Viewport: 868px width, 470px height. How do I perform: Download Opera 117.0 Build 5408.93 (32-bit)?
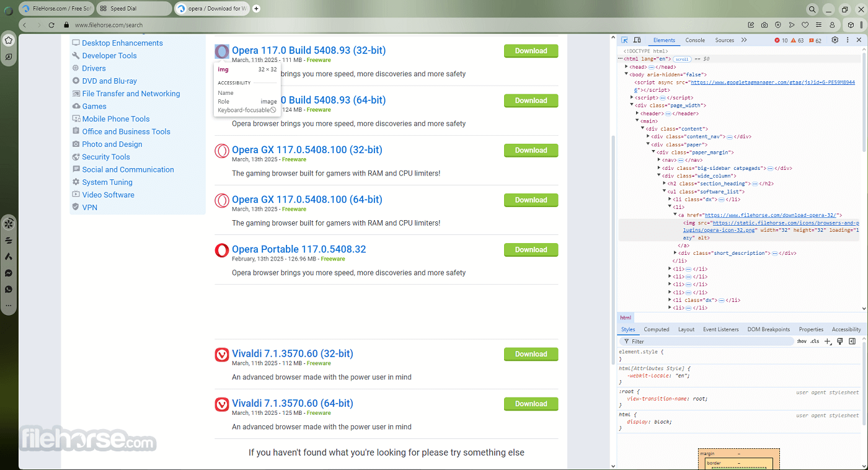(x=531, y=51)
